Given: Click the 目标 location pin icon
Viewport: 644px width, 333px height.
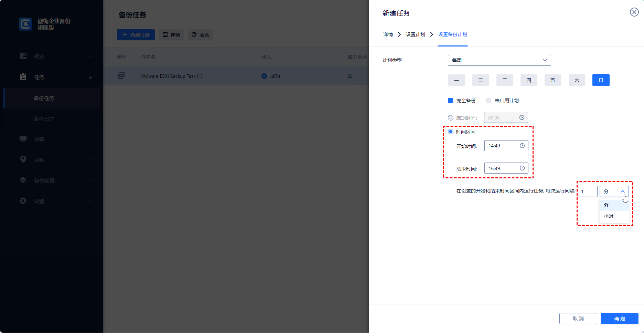Looking at the screenshot, I should [23, 159].
